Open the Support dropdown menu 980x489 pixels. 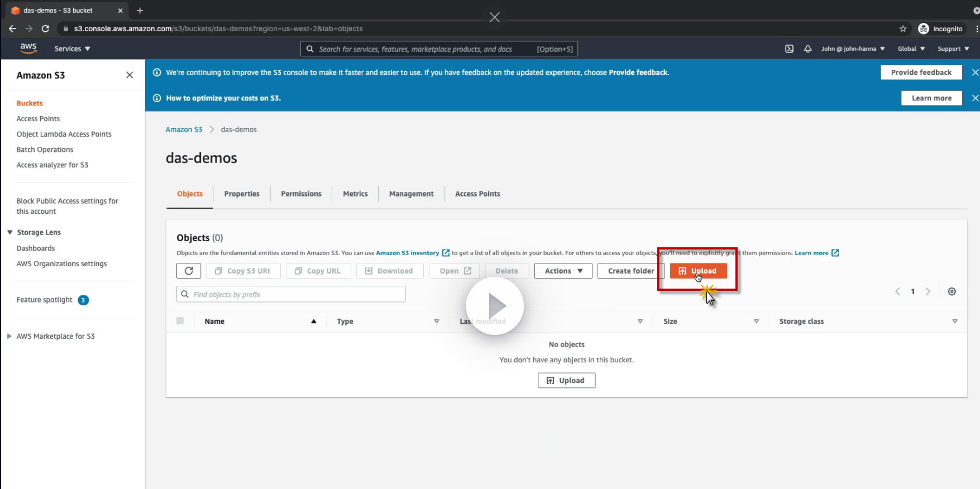[x=953, y=49]
